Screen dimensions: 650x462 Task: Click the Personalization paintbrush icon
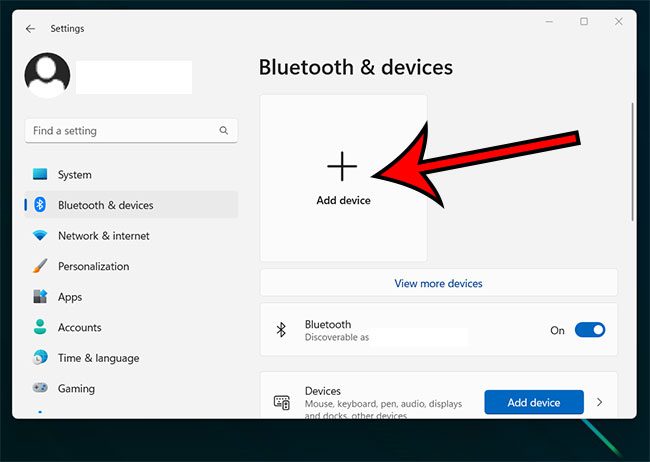coord(40,267)
